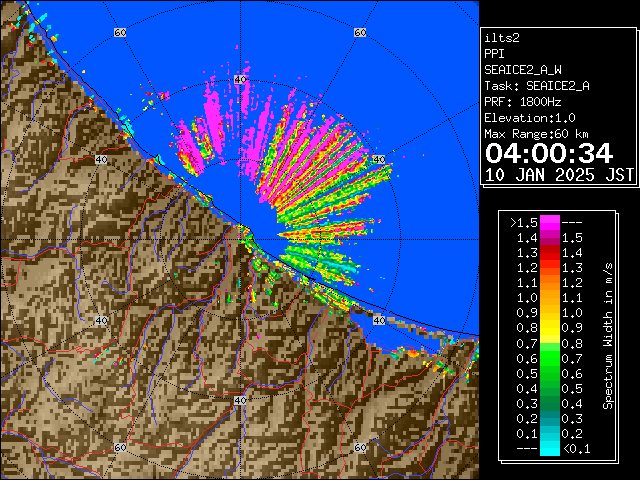Select the ">1.5" legend label

click(x=524, y=223)
